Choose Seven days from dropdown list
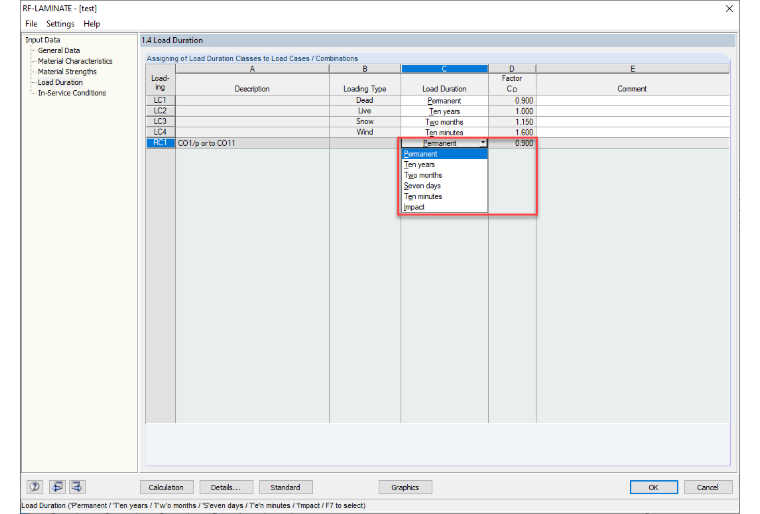 [444, 186]
